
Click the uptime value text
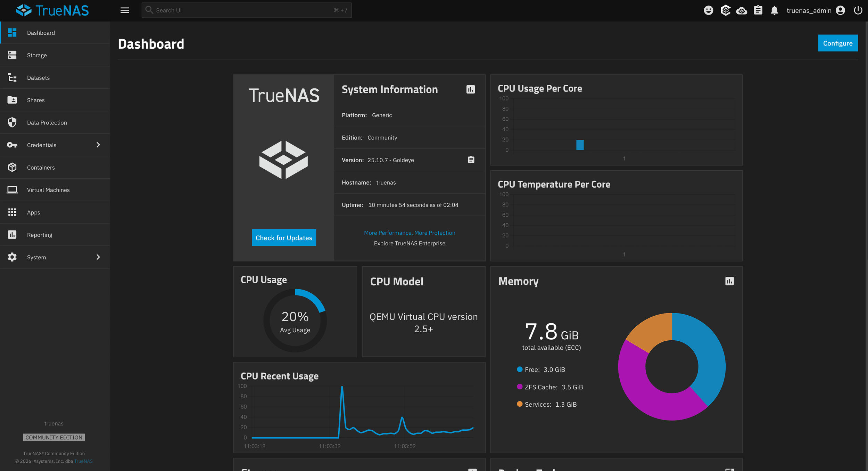tap(413, 205)
